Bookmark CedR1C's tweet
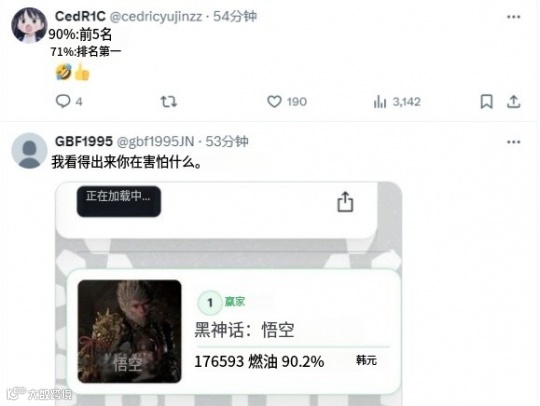The image size is (540, 406). (x=486, y=102)
